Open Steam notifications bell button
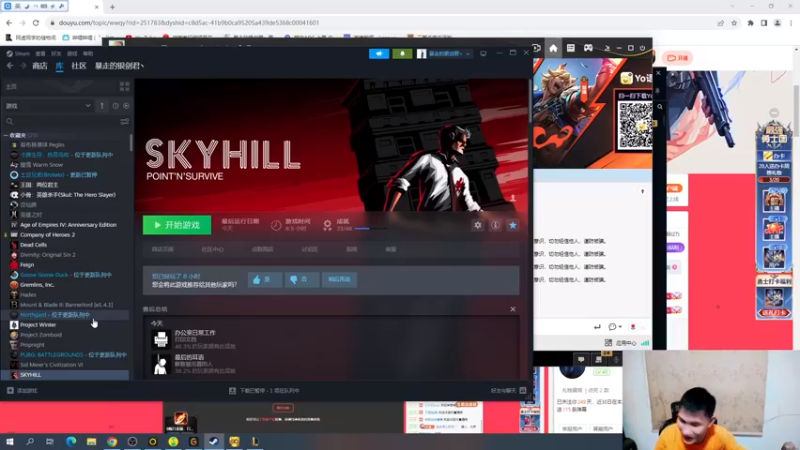The image size is (800, 450). 402,54
